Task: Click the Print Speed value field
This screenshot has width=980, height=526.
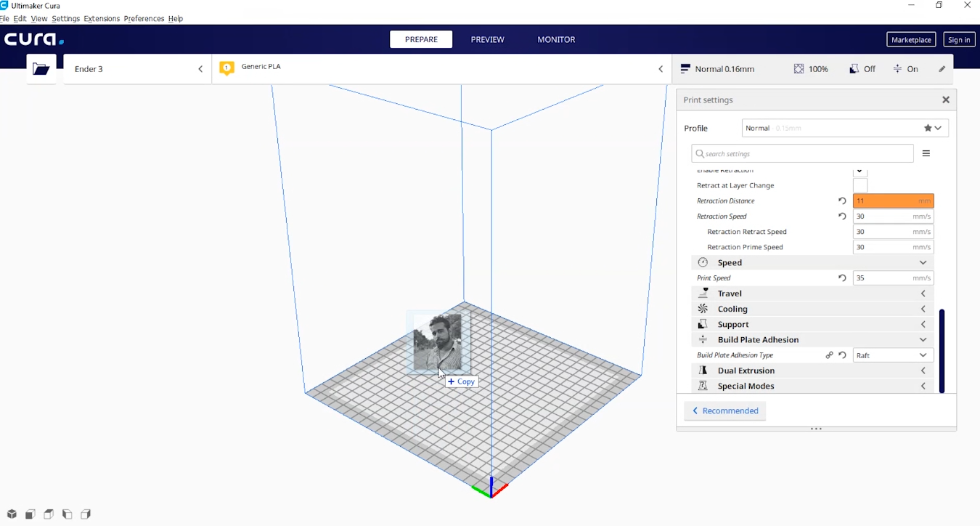Action: pos(893,278)
